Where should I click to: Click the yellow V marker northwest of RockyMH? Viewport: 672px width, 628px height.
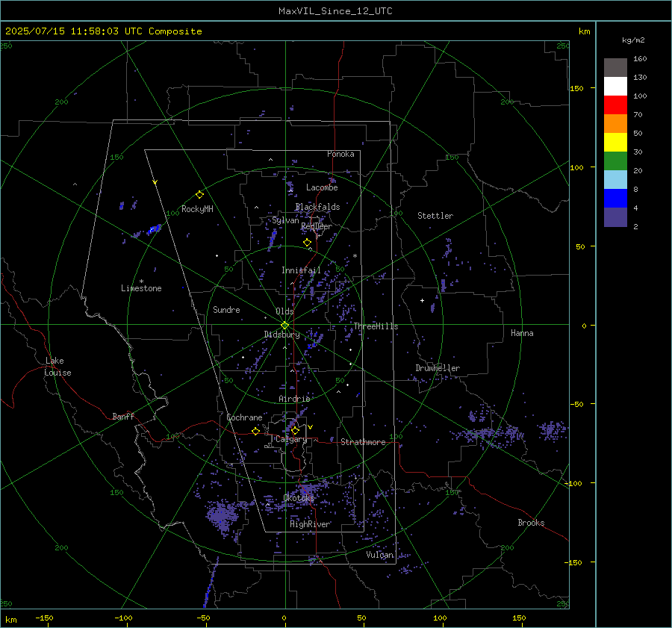[155, 182]
